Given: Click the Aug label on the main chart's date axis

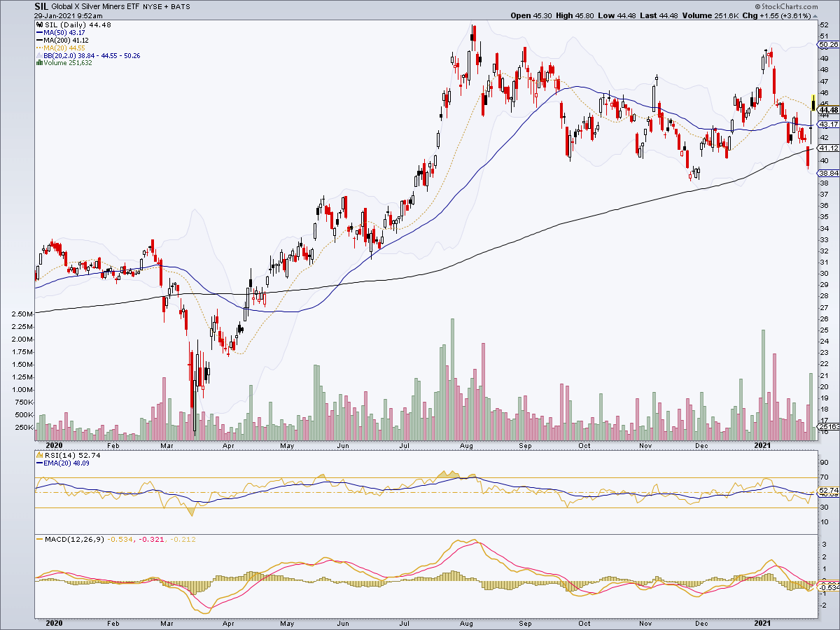Looking at the screenshot, I should (468, 444).
